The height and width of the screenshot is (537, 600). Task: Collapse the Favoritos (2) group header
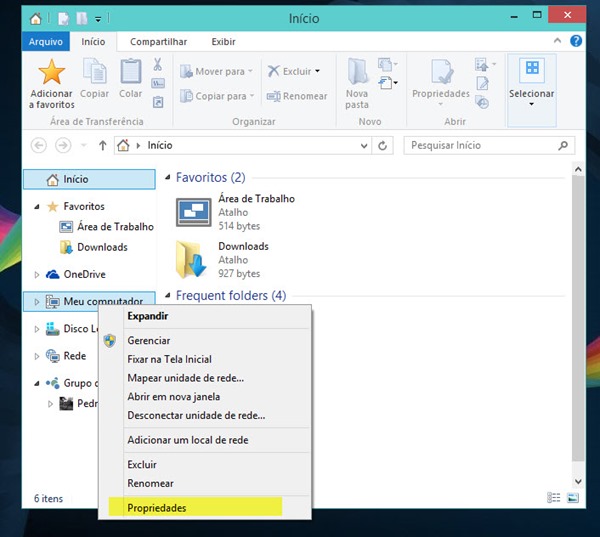coord(168,177)
